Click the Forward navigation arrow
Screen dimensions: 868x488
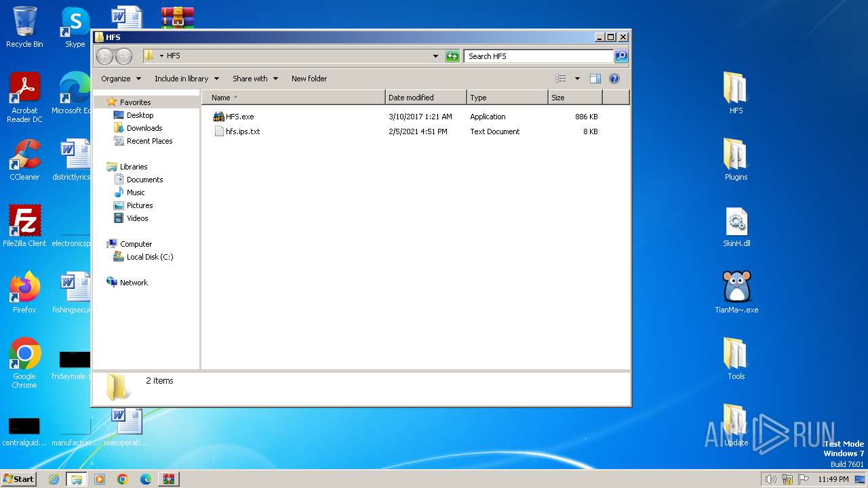tap(123, 56)
